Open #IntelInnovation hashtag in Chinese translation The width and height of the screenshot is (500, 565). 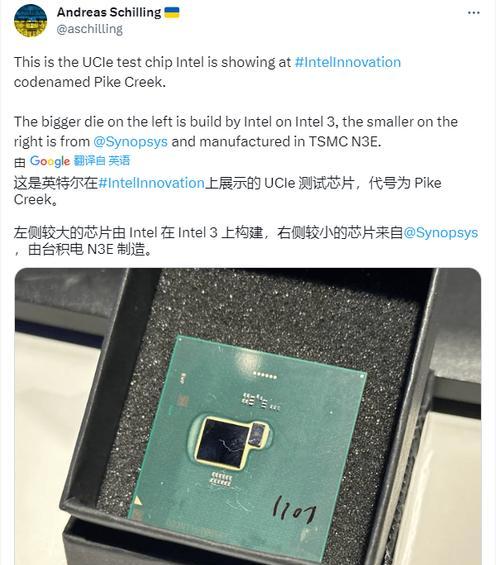[x=152, y=183]
